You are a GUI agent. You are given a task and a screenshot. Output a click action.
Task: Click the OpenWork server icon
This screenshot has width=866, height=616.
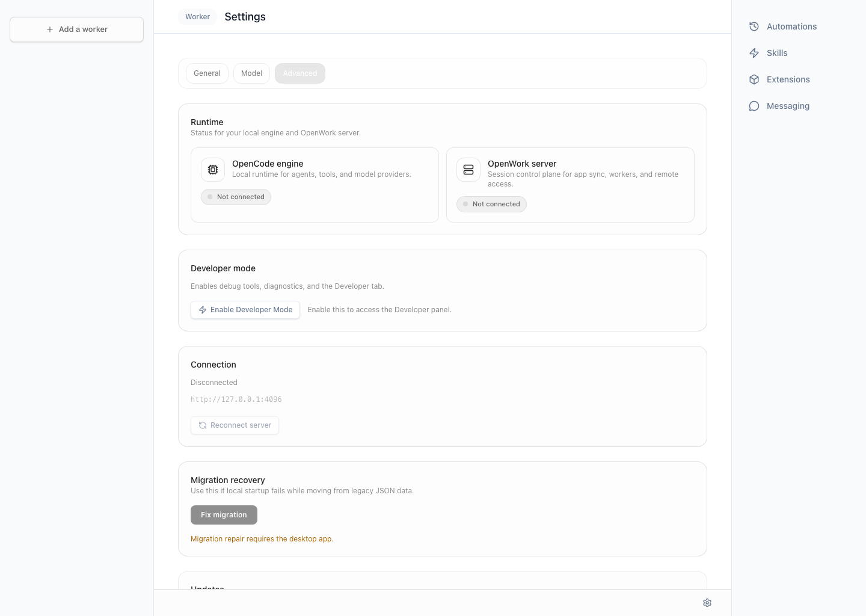tap(468, 170)
